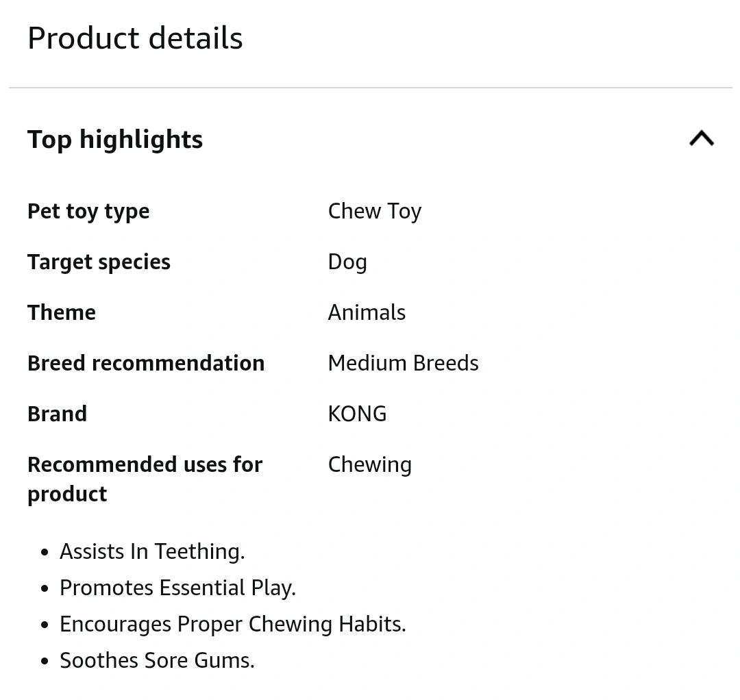Click the Animals theme value
The width and height of the screenshot is (740, 700).
[x=367, y=312]
